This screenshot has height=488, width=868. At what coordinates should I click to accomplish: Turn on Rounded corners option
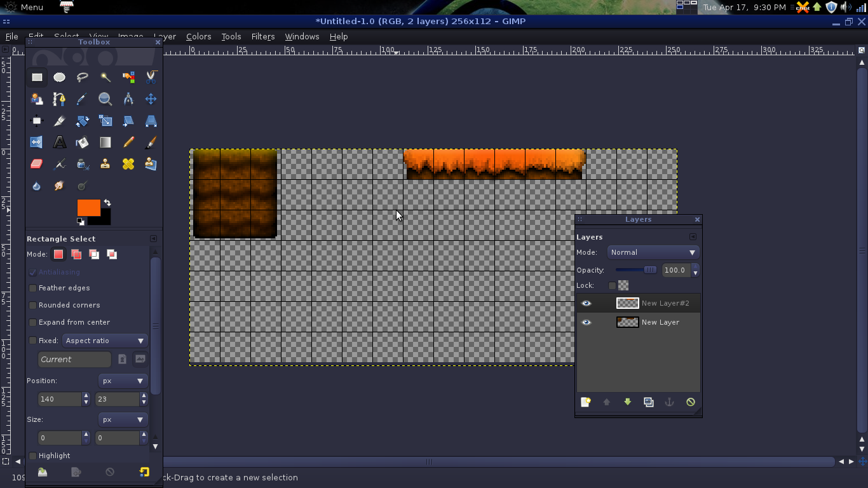[x=33, y=305]
